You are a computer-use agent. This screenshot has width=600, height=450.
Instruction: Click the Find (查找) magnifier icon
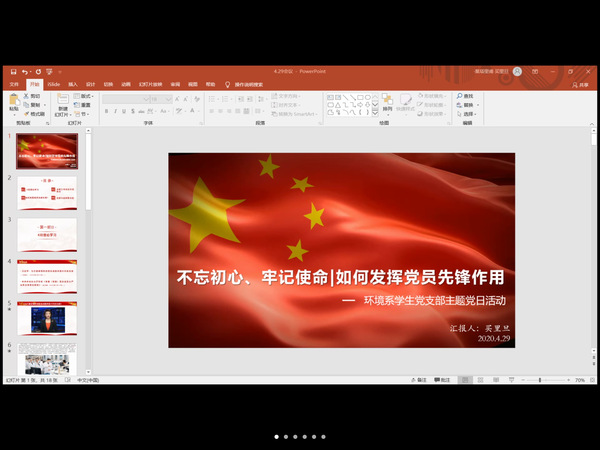(x=460, y=96)
